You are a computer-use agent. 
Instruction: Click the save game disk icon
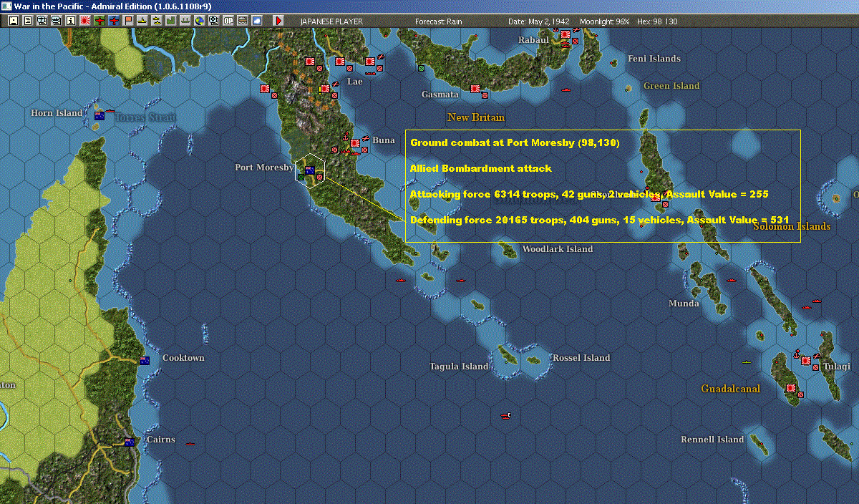13,21
